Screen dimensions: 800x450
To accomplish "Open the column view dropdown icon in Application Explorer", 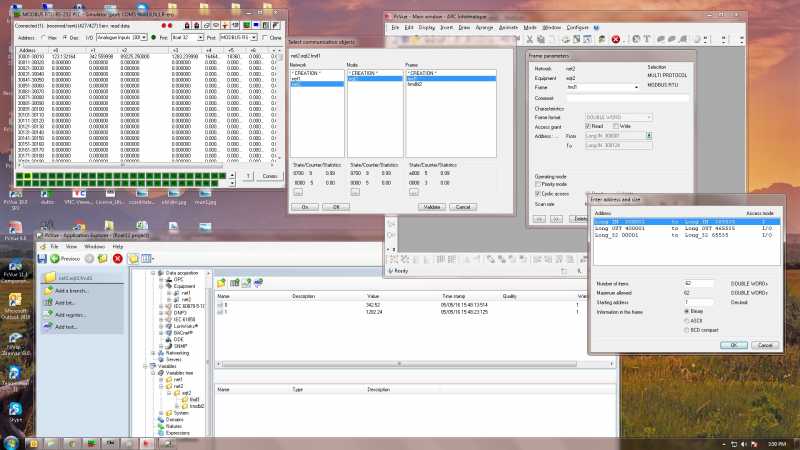I will click(x=147, y=259).
